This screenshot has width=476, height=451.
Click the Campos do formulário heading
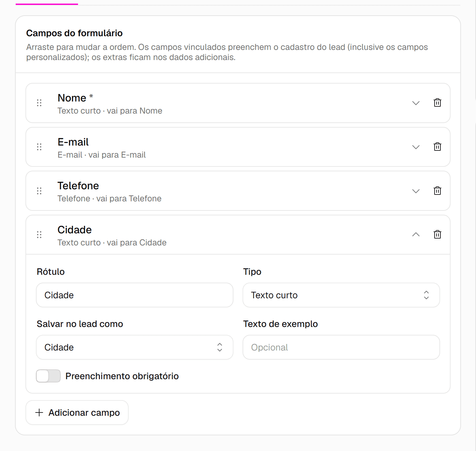pos(74,33)
